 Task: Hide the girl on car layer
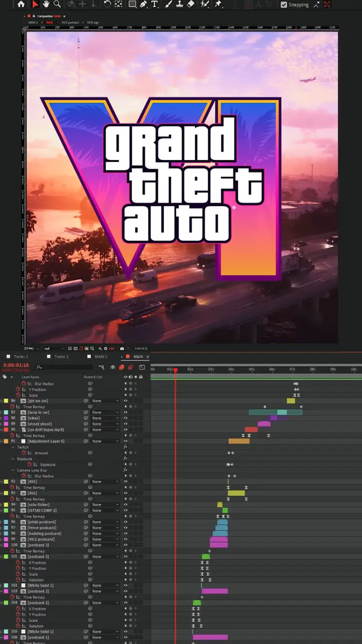(x=126, y=401)
